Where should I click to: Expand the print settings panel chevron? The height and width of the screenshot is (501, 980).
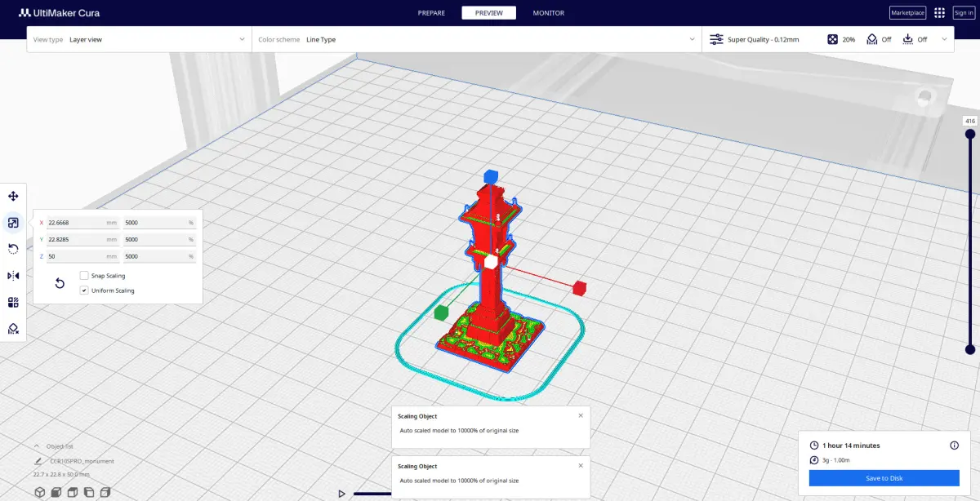pos(944,39)
